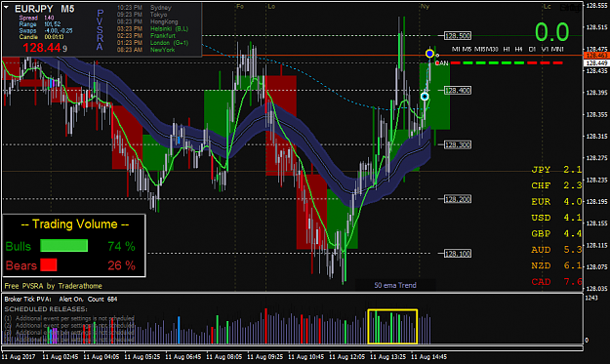The height and width of the screenshot is (364, 610).
Task: Click the AUD 5.3 strength row
Action: [556, 250]
